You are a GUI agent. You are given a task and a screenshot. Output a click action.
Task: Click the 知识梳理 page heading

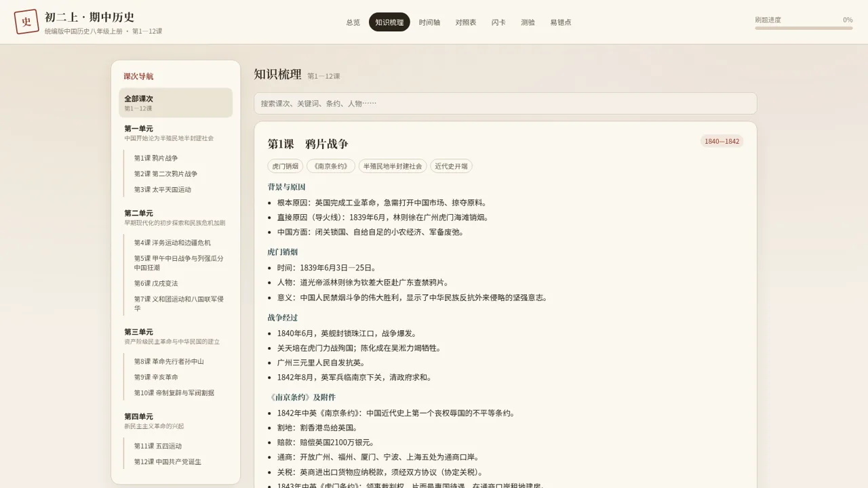(277, 75)
